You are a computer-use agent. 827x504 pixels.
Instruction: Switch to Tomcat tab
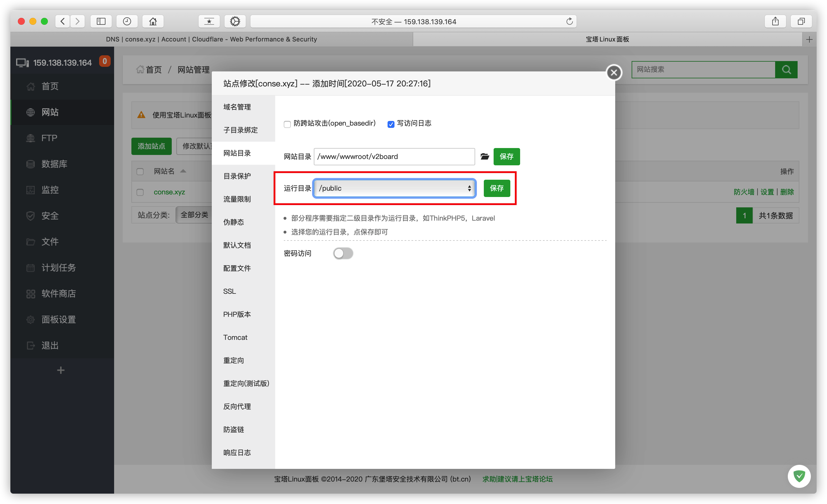(x=243, y=338)
